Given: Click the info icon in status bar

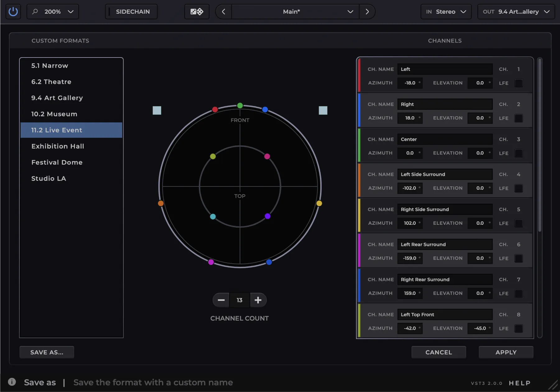Looking at the screenshot, I should click(x=12, y=382).
